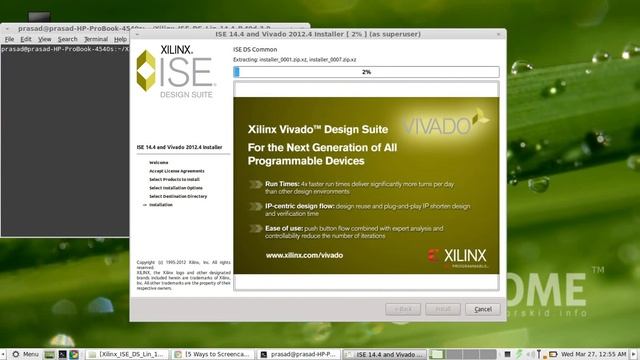Click the Welcome step in installer sidebar
Viewport: 640px width, 360px height.
click(158, 162)
